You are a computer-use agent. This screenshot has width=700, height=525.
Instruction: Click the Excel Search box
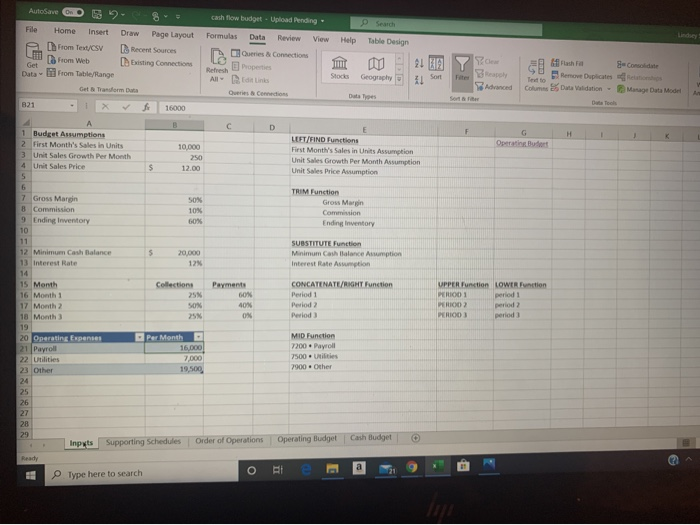(x=446, y=26)
